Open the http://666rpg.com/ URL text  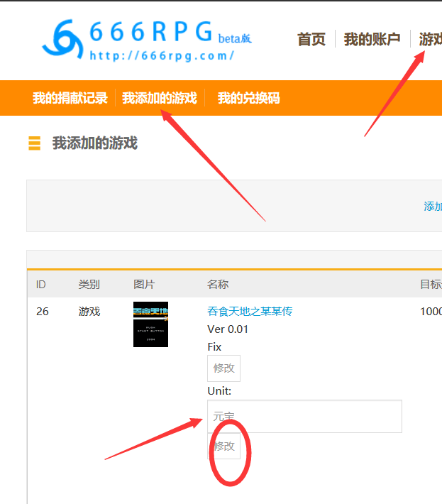point(162,55)
